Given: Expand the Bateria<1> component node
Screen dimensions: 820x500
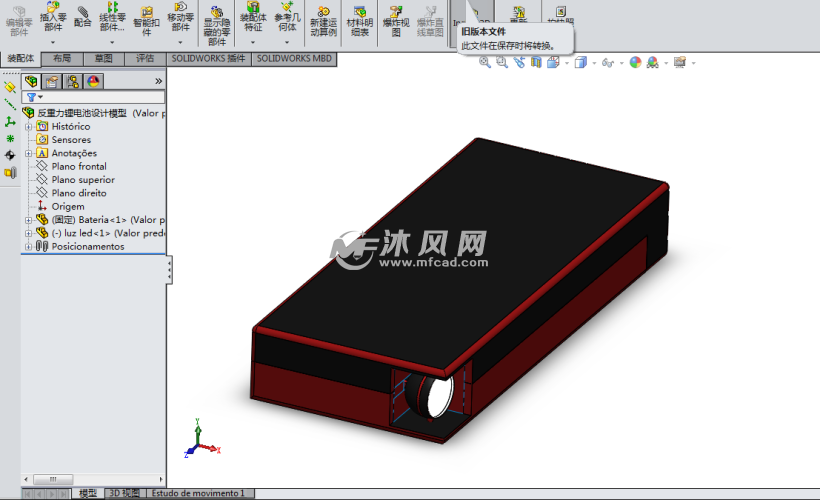Looking at the screenshot, I should click(29, 220).
